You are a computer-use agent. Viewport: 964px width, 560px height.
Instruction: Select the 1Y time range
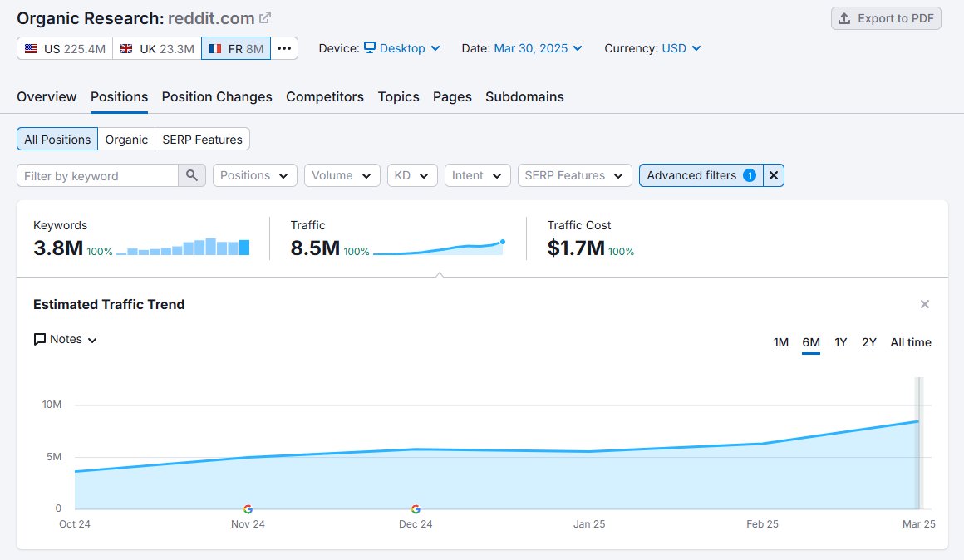pyautogui.click(x=841, y=342)
